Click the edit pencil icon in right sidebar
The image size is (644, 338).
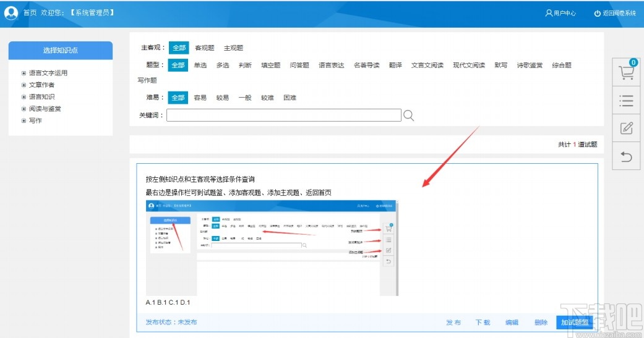pyautogui.click(x=626, y=129)
